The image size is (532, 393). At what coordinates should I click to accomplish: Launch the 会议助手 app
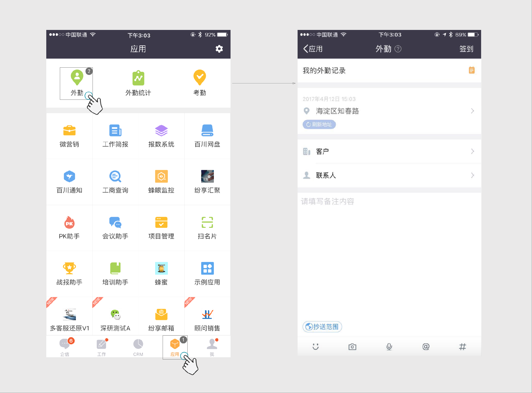115,228
